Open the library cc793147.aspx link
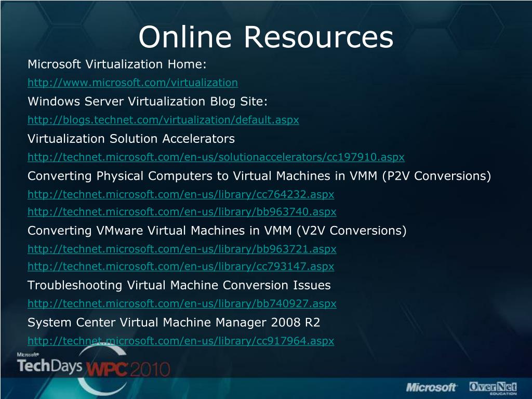This screenshot has width=532, height=399. 181,267
